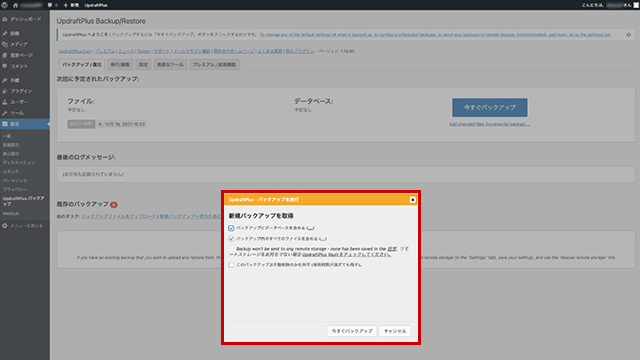Open the 他のプラグイン link
640x360 pixels.
[x=300, y=51]
